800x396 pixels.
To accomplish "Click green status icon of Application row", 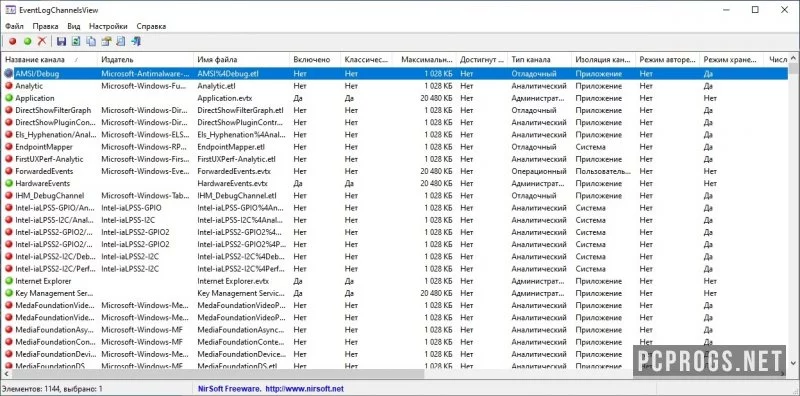I will [8, 98].
